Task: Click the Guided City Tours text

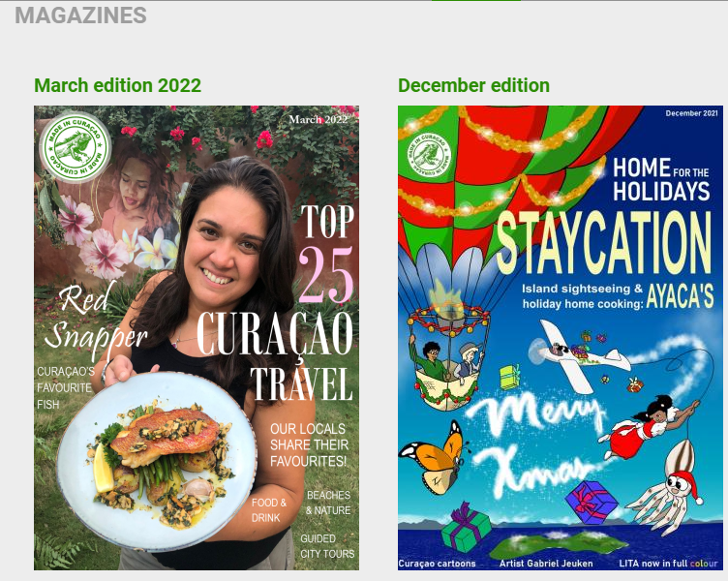Action: pos(327,546)
